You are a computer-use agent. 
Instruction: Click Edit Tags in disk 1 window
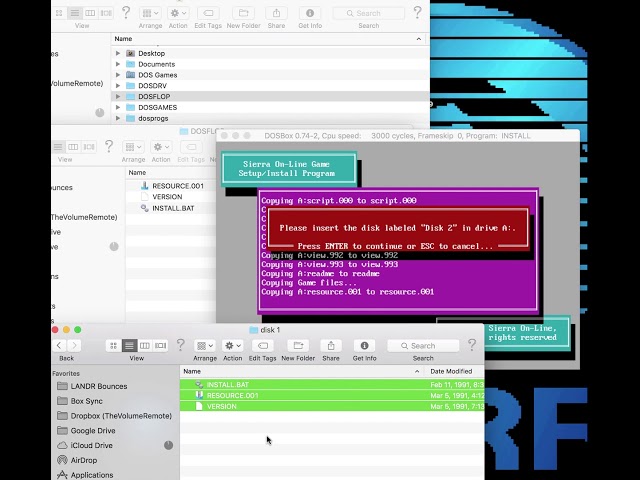point(263,346)
